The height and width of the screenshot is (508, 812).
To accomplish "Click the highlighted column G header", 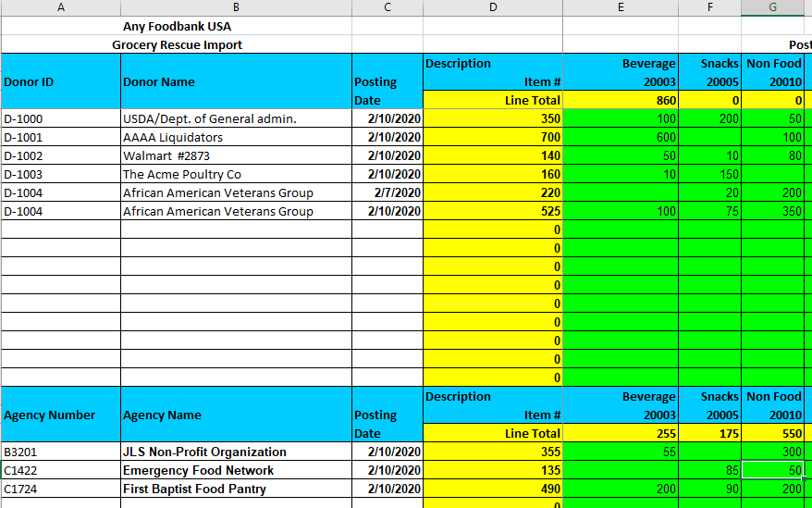I will 772,7.
